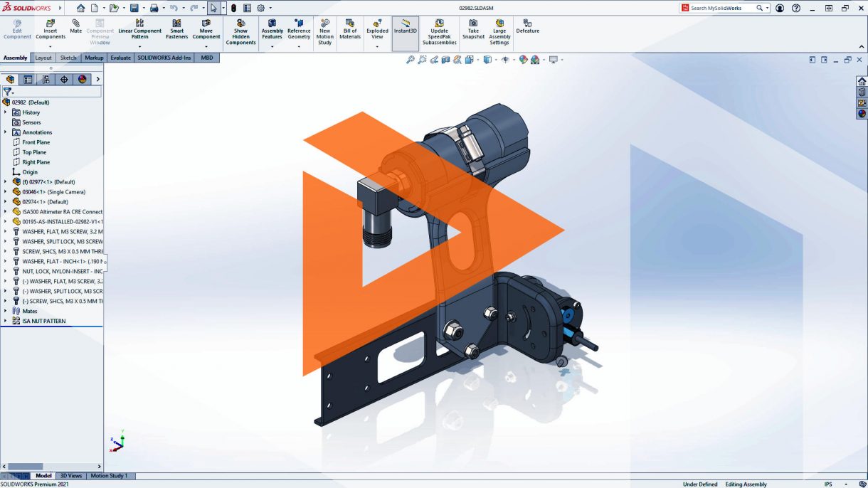Click Insert Components tool

[x=51, y=29]
